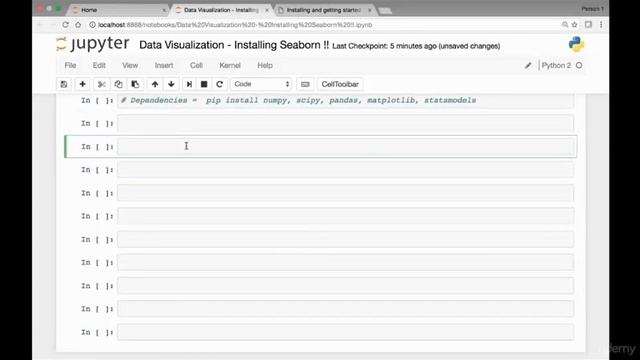Switch to the Home browser tab
Screen dimensions: 640x360
point(118,10)
